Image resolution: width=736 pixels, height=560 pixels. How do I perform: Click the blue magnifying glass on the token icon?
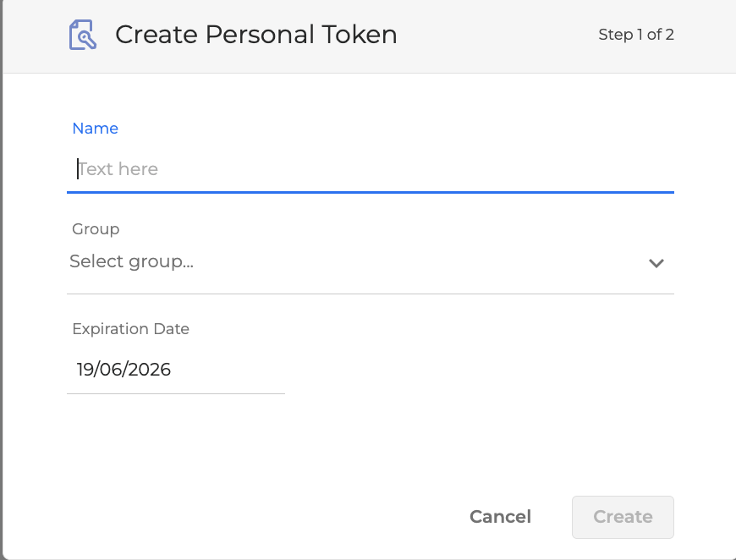tap(87, 40)
